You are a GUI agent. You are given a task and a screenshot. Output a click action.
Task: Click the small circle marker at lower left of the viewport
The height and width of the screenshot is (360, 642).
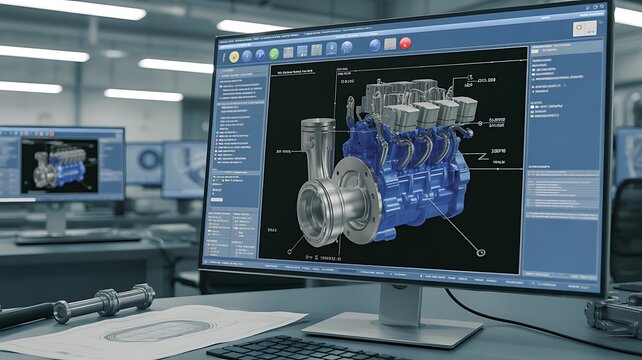[x=290, y=251]
